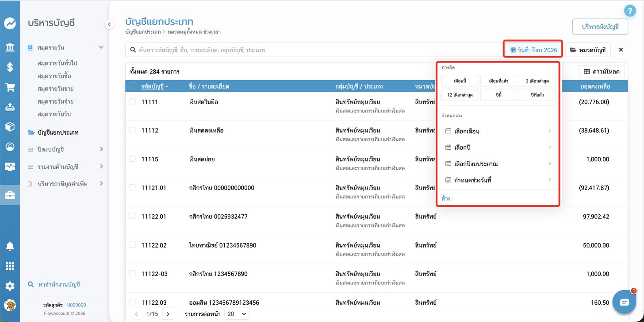Expand เลือกปีงบประมาณ option
644x322 pixels.
tap(498, 164)
